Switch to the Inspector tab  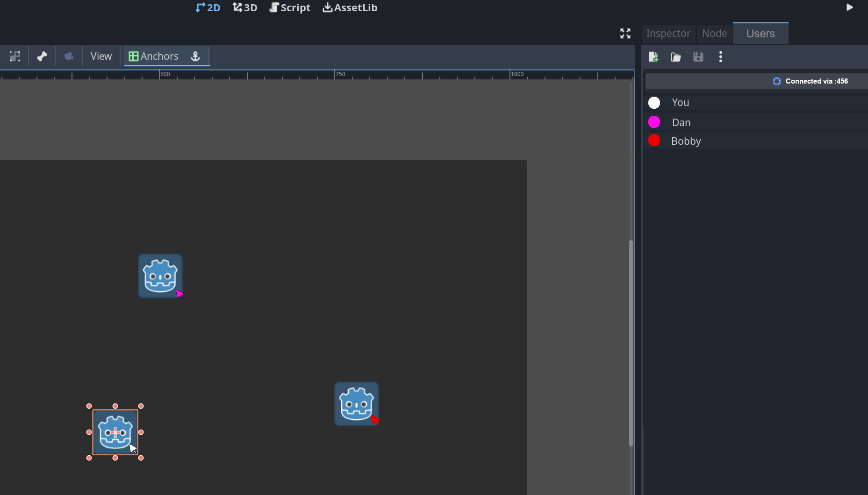click(668, 33)
